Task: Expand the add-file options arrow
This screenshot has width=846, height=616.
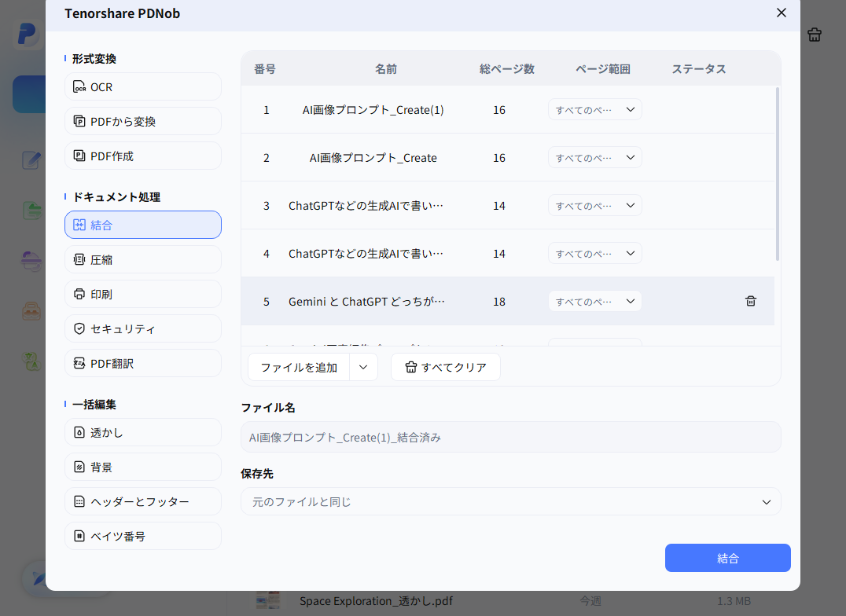Action: (x=363, y=368)
